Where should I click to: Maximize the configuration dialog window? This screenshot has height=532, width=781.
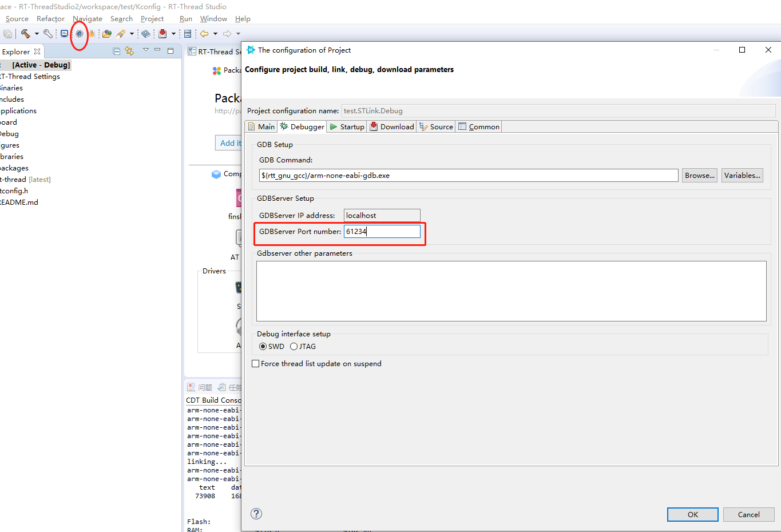pos(742,50)
